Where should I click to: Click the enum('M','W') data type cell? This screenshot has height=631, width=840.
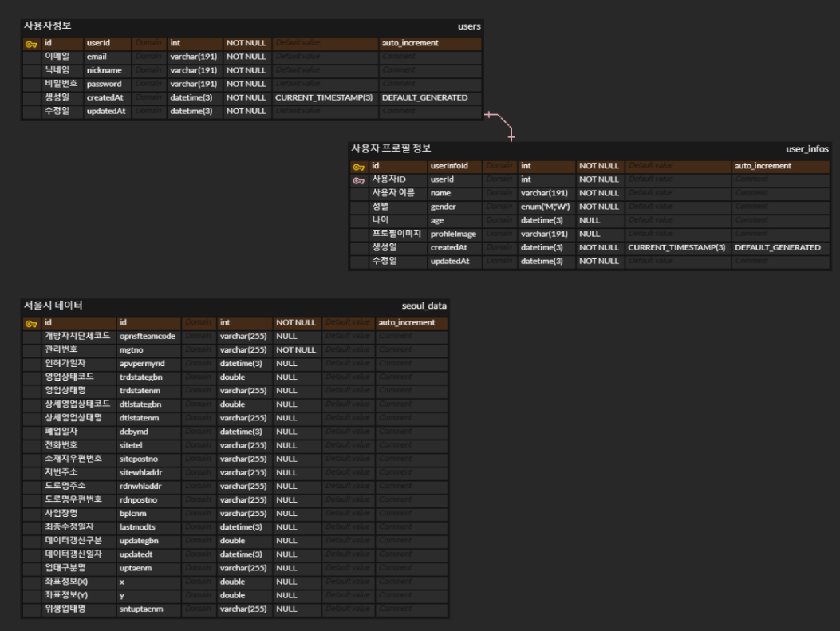pos(546,207)
